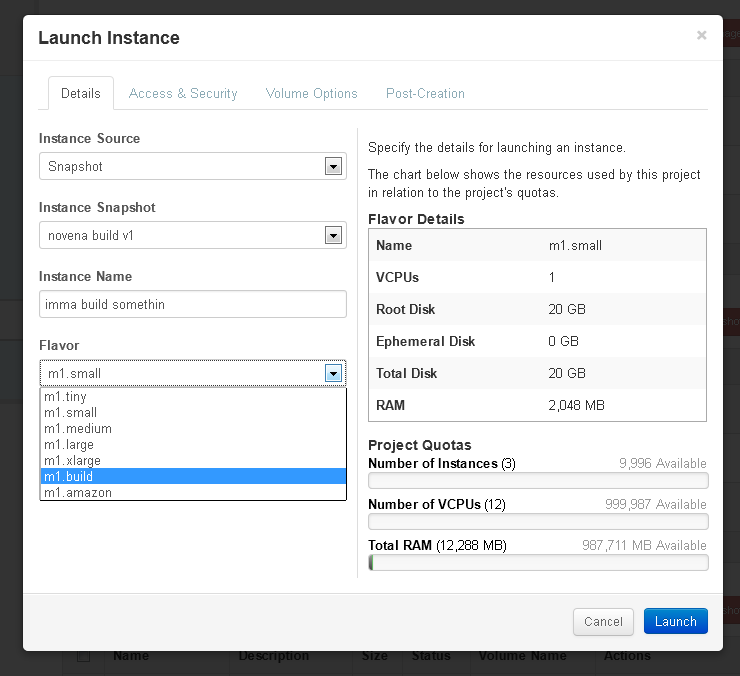Select the highlighted m1.build flavor
740x676 pixels.
pos(193,476)
